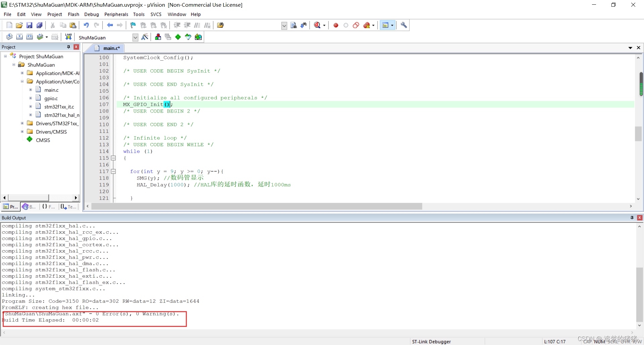Switch to the Functions tab

click(48, 207)
